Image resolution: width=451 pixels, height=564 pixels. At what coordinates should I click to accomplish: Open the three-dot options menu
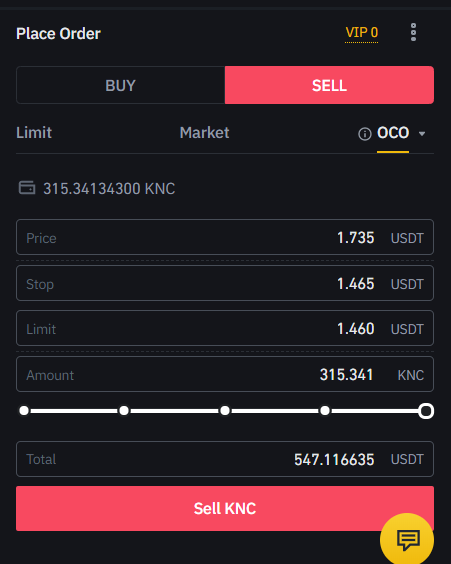413,32
